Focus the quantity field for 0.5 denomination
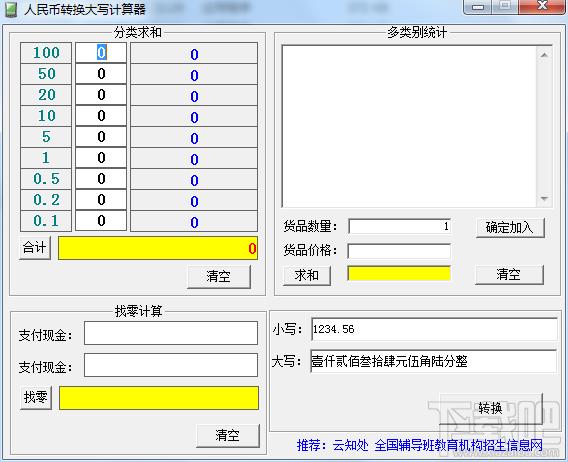The image size is (568, 462). (x=101, y=179)
